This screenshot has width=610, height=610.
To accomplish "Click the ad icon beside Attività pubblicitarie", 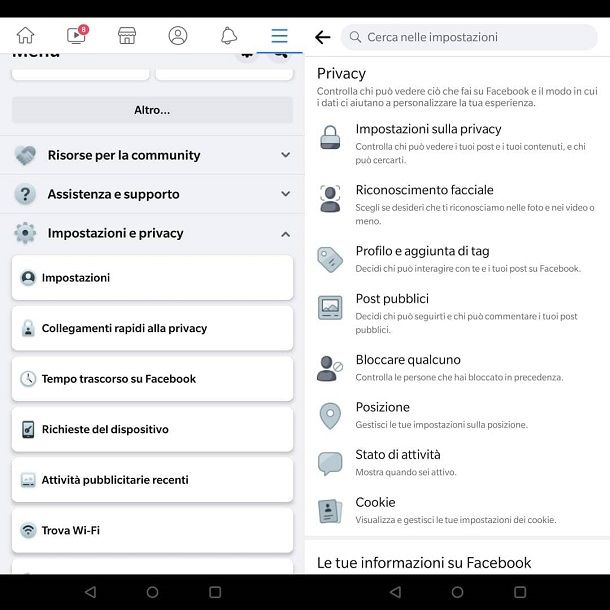I will [x=28, y=480].
